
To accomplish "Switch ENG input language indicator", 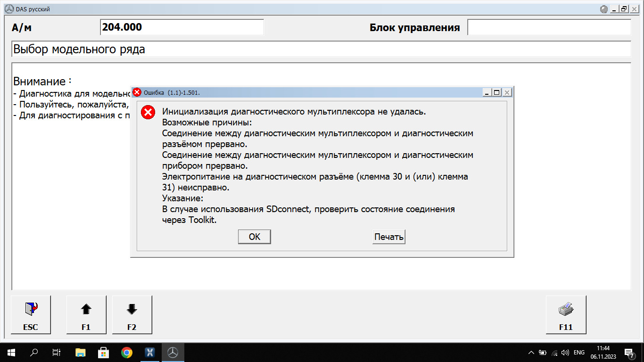I will (x=579, y=352).
